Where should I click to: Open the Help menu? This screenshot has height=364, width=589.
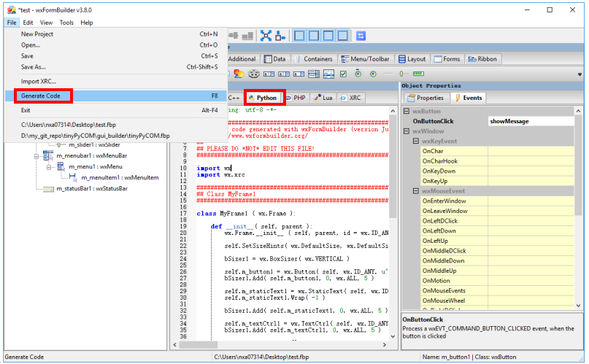(x=86, y=23)
